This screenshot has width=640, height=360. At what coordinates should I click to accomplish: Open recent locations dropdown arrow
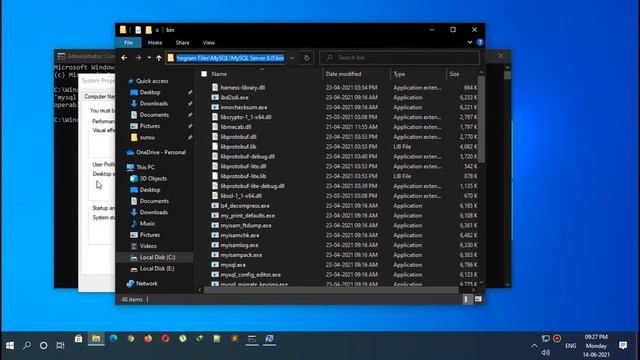coord(149,58)
